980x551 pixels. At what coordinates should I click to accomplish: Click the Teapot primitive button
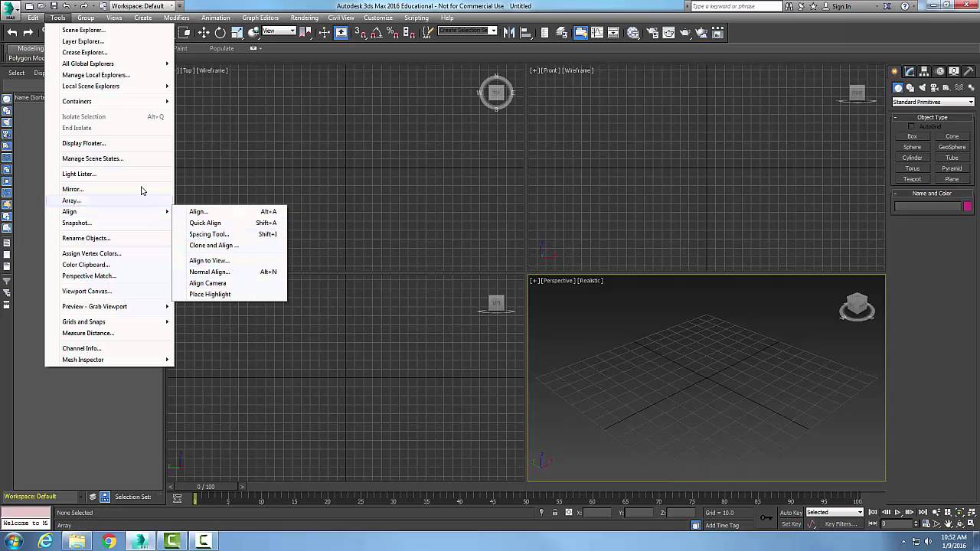click(x=912, y=179)
